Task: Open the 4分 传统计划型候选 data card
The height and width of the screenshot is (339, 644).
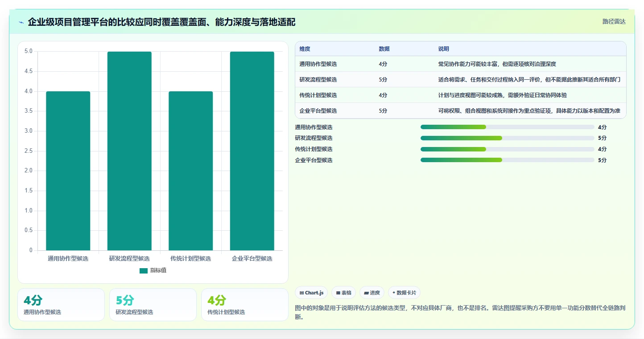Action: [x=245, y=305]
